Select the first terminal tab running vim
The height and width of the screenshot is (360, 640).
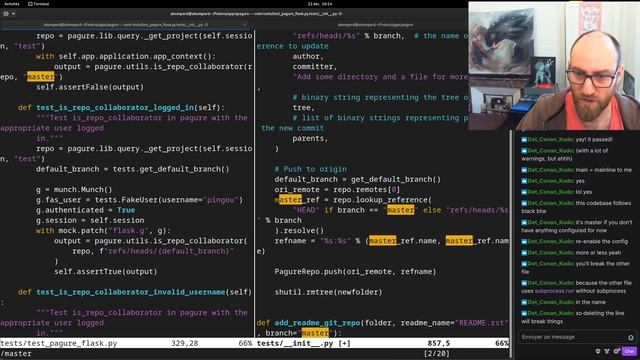coord(126,25)
